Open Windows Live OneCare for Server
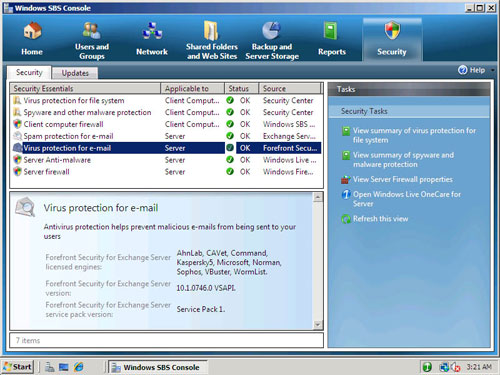 [x=407, y=199]
